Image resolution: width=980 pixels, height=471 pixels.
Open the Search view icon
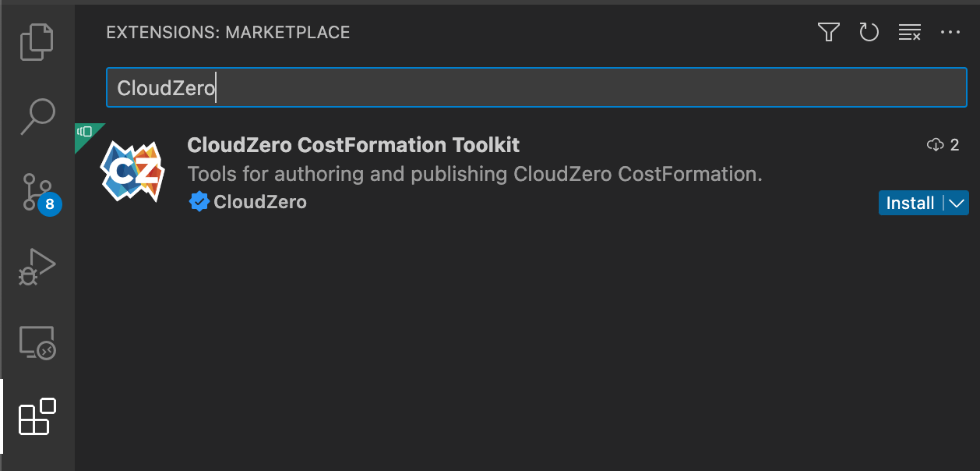pos(37,116)
